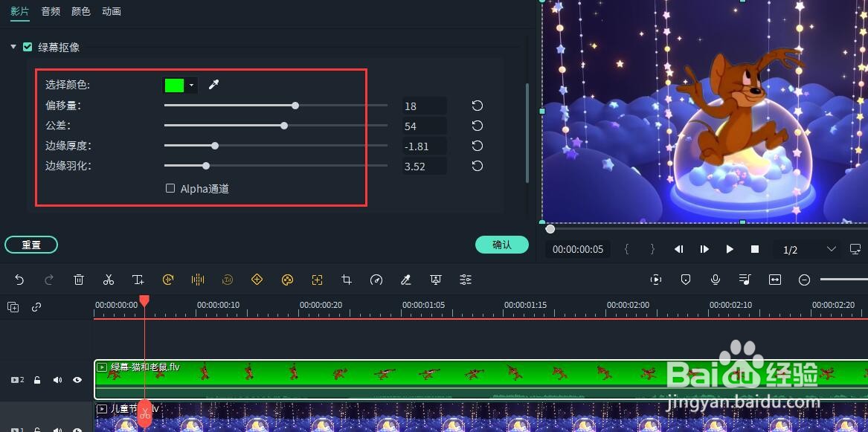Zoom out timeline with minus button
868x432 pixels.
(x=804, y=280)
